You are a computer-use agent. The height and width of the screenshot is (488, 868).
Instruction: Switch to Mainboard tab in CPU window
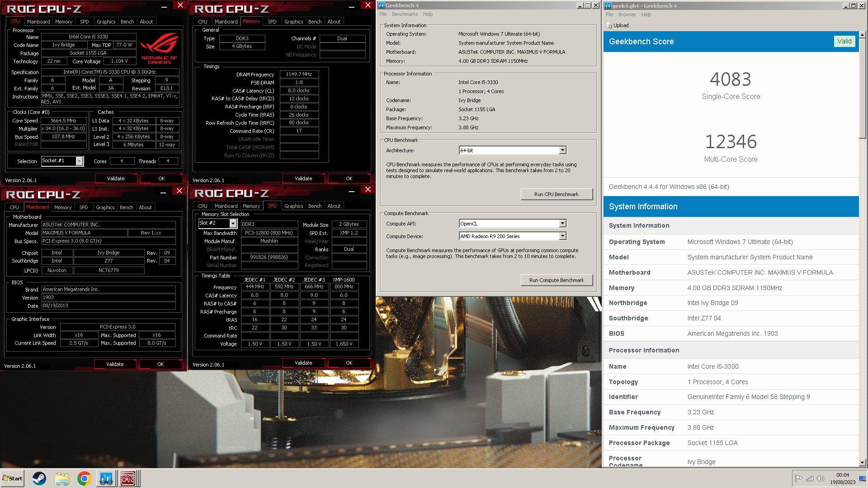38,22
